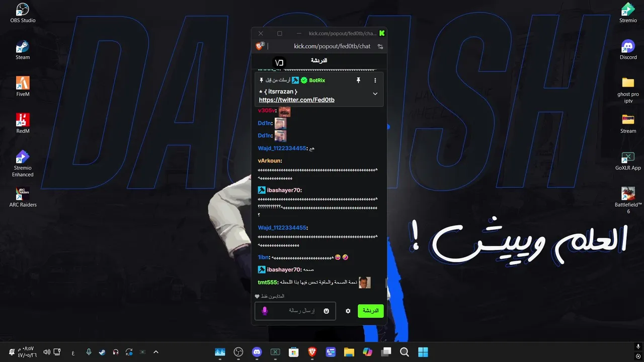The width and height of the screenshot is (644, 362).
Task: Open GoXLR App desktop shortcut
Action: pos(628,161)
